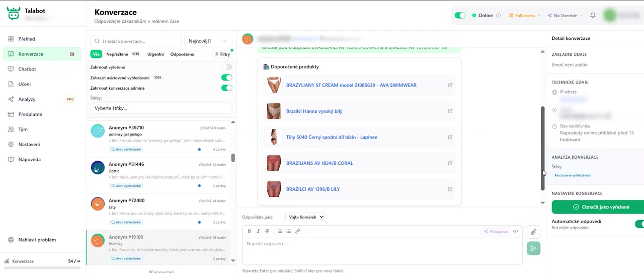Toggle the Zahrnout vyřešené switch
The width and height of the screenshot is (644, 273).
click(x=226, y=67)
